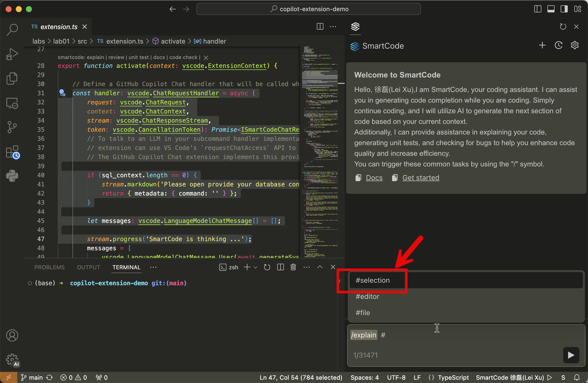Open Source Control view
This screenshot has width=588, height=383.
click(12, 127)
